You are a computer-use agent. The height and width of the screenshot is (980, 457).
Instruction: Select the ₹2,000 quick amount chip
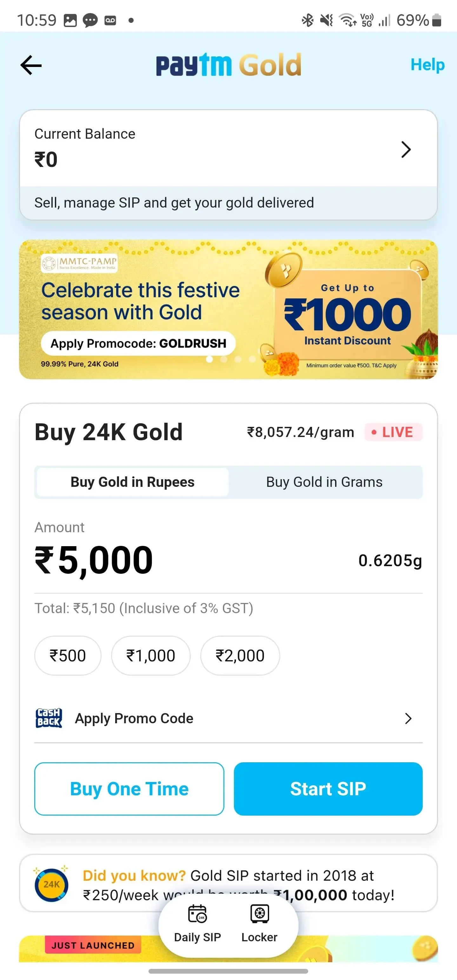(x=240, y=655)
